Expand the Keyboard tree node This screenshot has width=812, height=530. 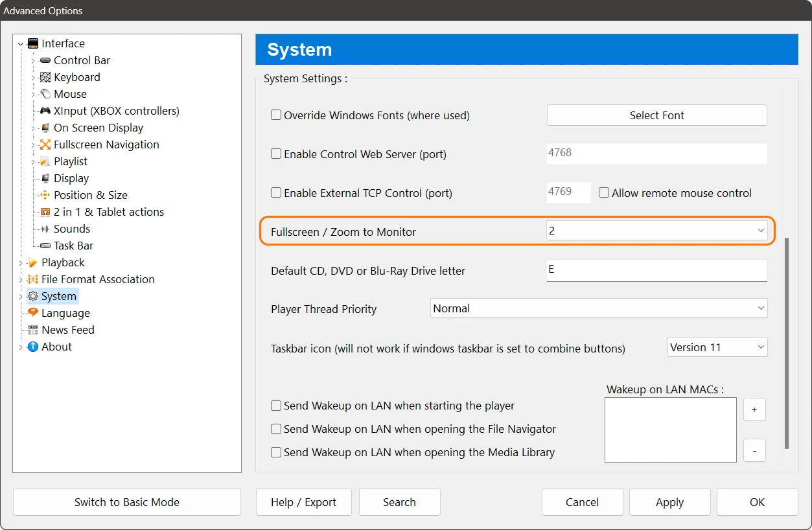click(x=33, y=78)
